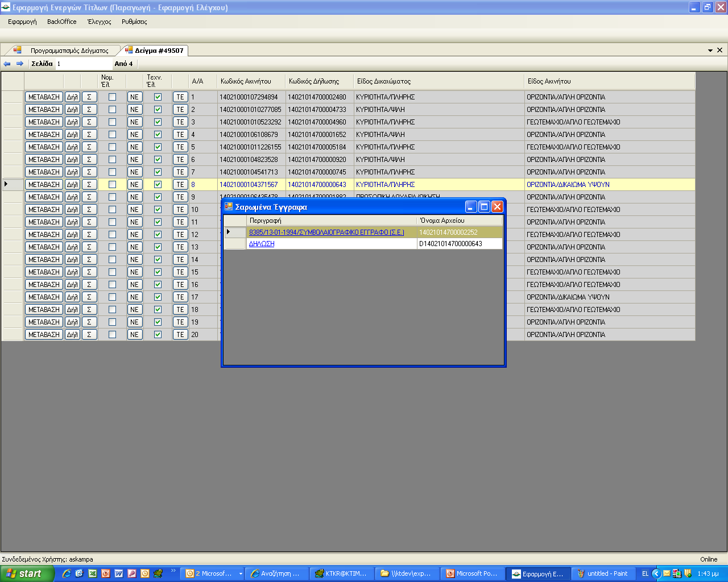This screenshot has width=728, height=582.
Task: Go to next page with the forward arrow
Action: coord(20,64)
